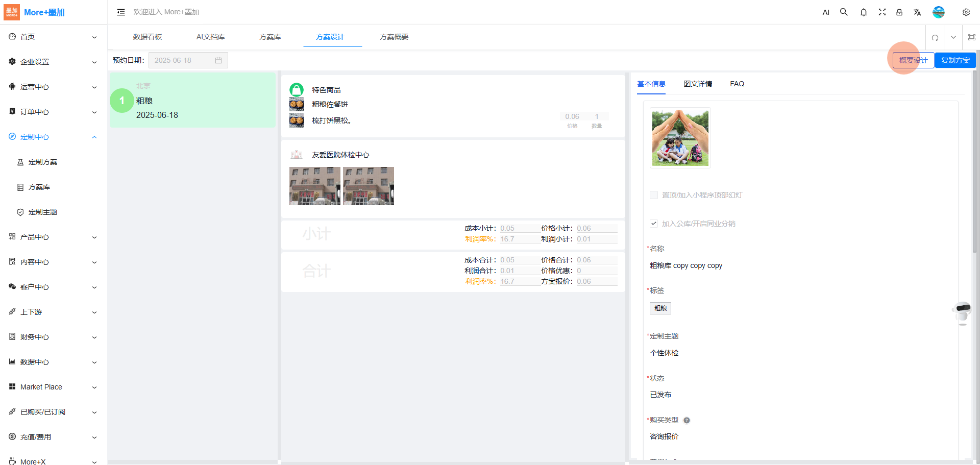Open notifications bell icon
The width and height of the screenshot is (980, 465).
[863, 12]
